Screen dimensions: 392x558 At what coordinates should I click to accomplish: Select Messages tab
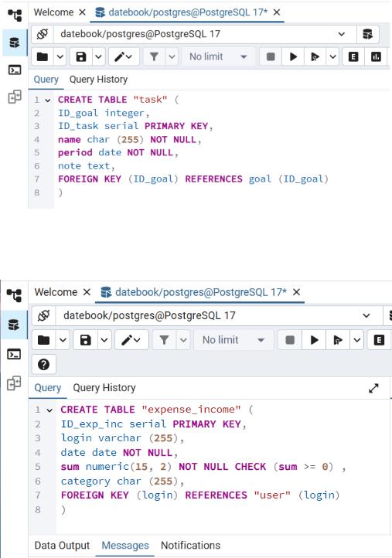[125, 546]
